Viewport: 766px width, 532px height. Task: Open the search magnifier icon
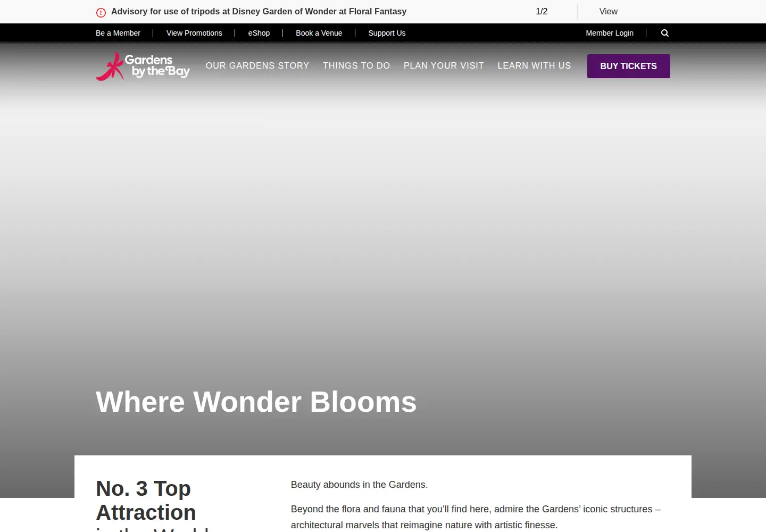665,33
